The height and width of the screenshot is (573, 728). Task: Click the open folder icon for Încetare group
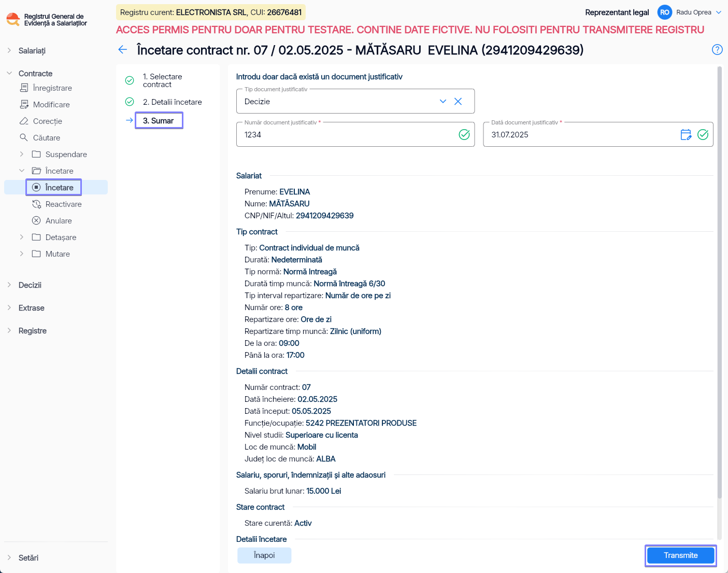tap(36, 171)
